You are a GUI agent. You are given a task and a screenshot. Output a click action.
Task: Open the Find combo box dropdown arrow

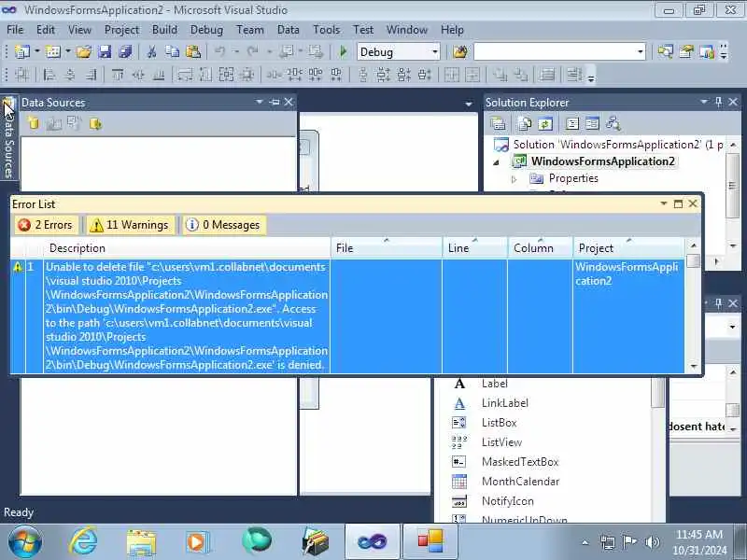pyautogui.click(x=641, y=51)
